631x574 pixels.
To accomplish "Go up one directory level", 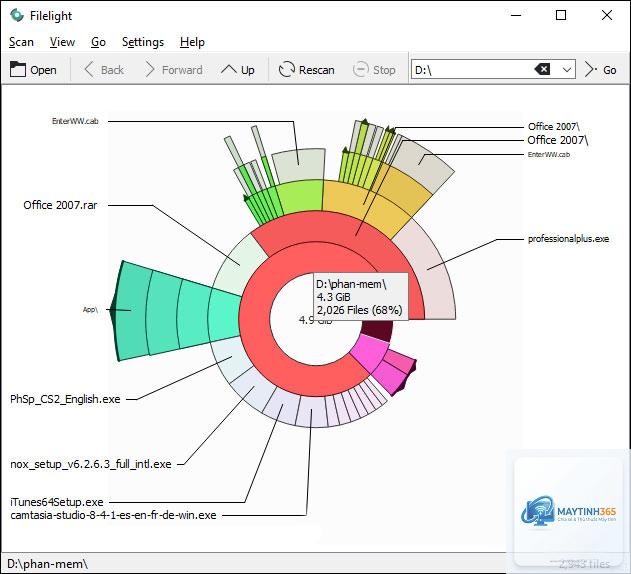I will click(237, 70).
